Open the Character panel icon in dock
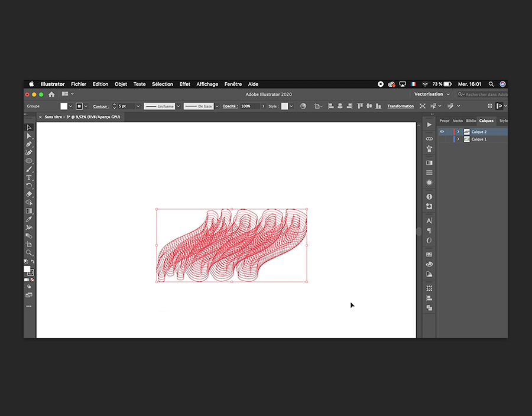Image resolution: width=532 pixels, height=416 pixels. tap(429, 221)
